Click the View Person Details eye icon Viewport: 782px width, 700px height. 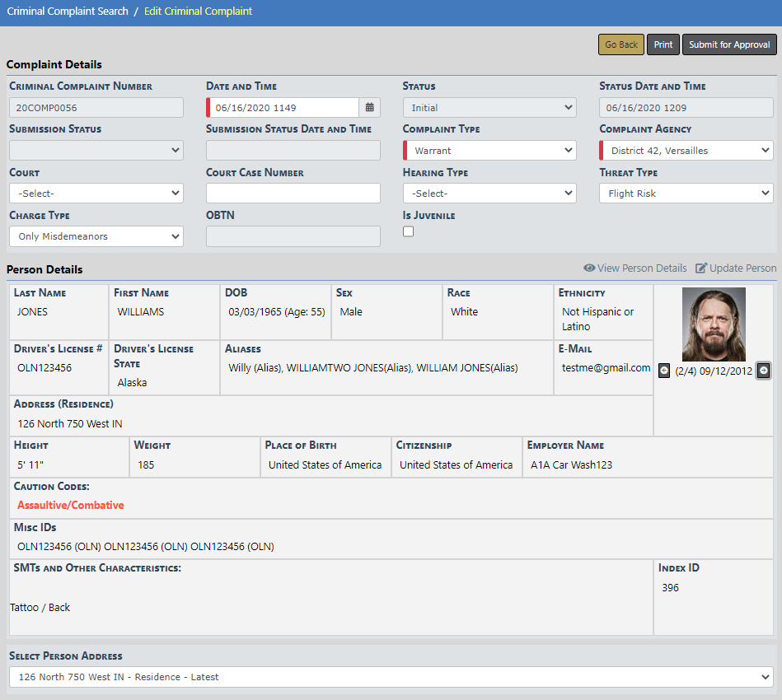coord(589,268)
